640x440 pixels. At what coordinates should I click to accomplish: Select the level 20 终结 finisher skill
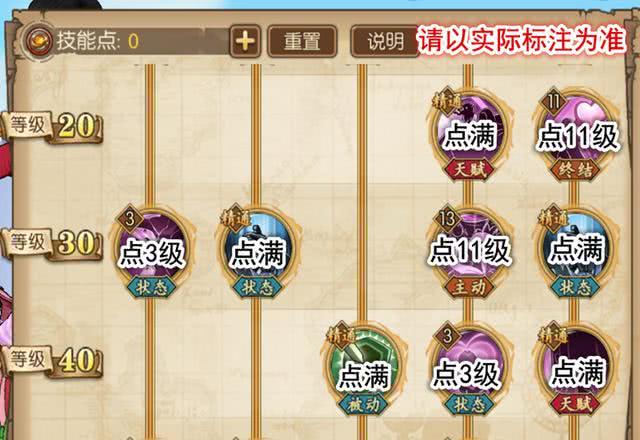click(575, 133)
